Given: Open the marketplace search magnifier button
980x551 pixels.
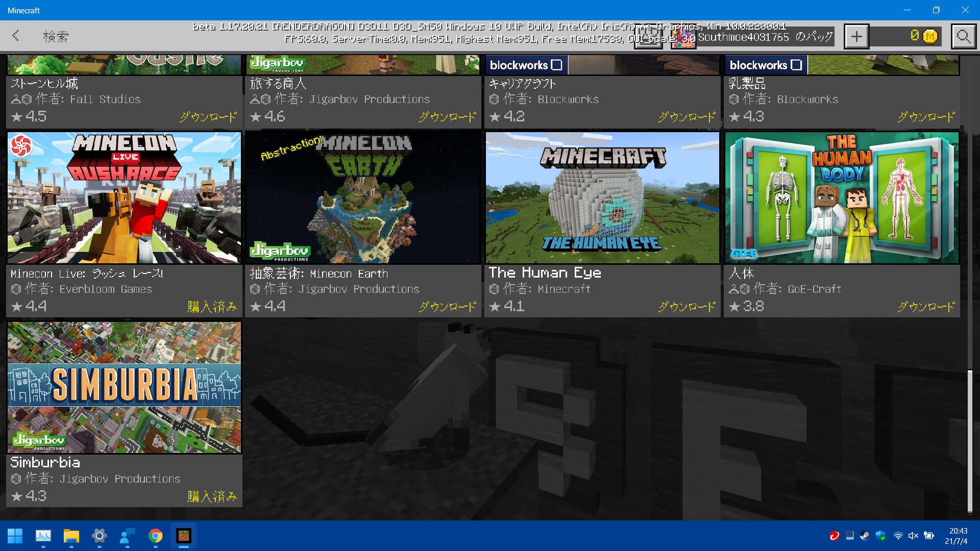Looking at the screenshot, I should tap(963, 37).
